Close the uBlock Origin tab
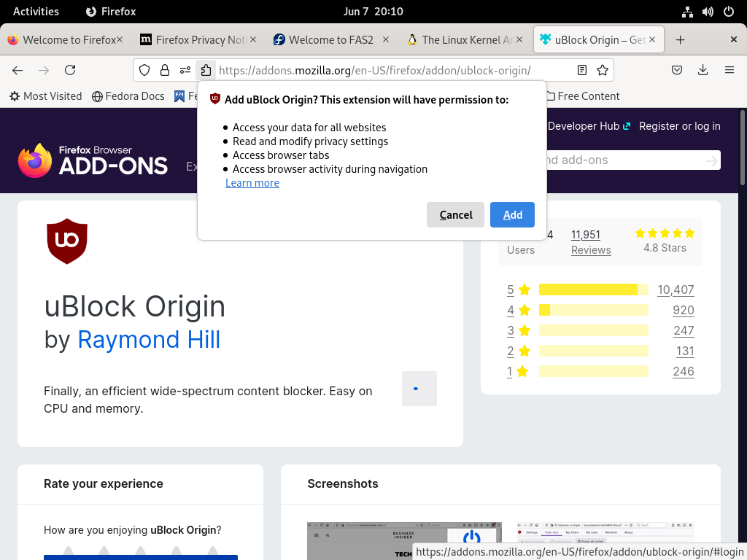 [x=652, y=39]
